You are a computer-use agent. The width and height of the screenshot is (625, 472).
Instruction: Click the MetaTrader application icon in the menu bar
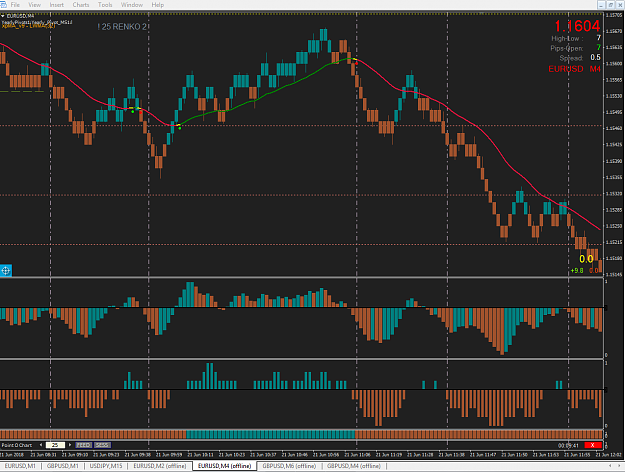[x=3, y=5]
